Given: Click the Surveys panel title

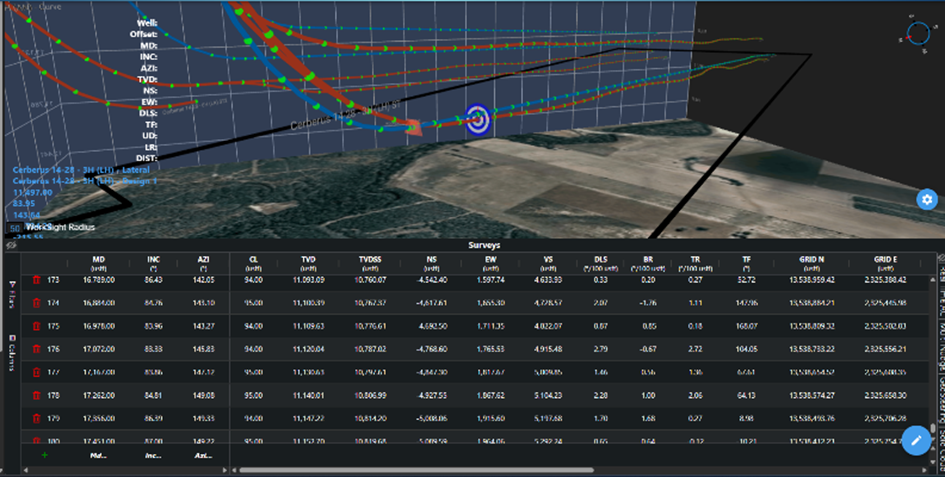Looking at the screenshot, I should (x=484, y=244).
